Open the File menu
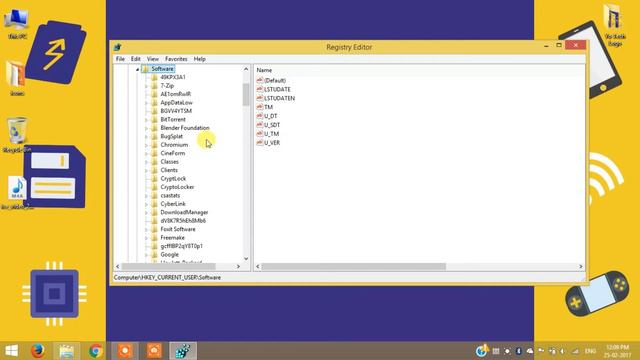 pyautogui.click(x=120, y=59)
